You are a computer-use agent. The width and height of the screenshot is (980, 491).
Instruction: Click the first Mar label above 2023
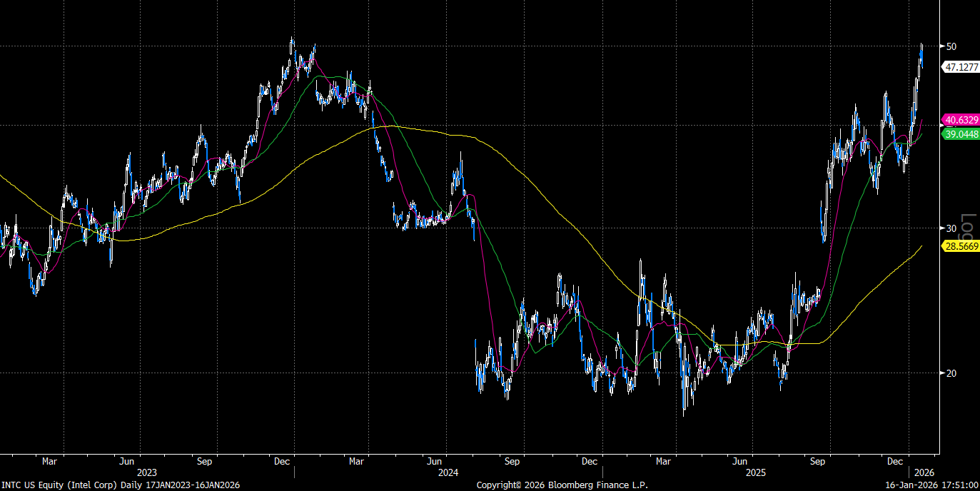pos(49,461)
